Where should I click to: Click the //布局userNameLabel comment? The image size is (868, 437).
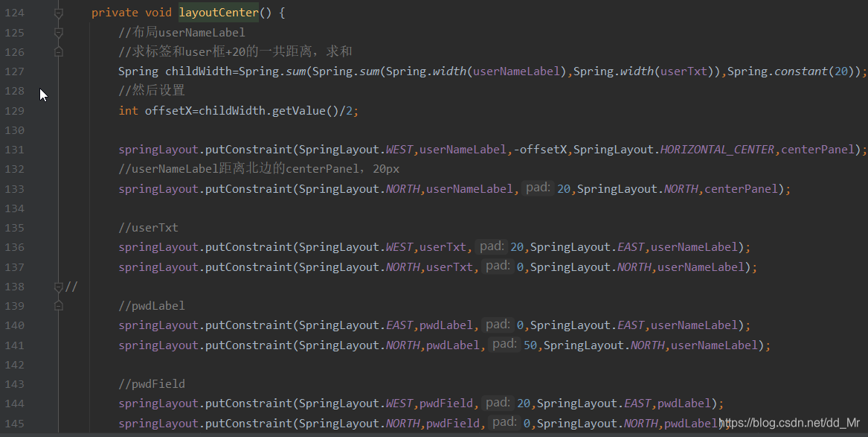(x=181, y=32)
